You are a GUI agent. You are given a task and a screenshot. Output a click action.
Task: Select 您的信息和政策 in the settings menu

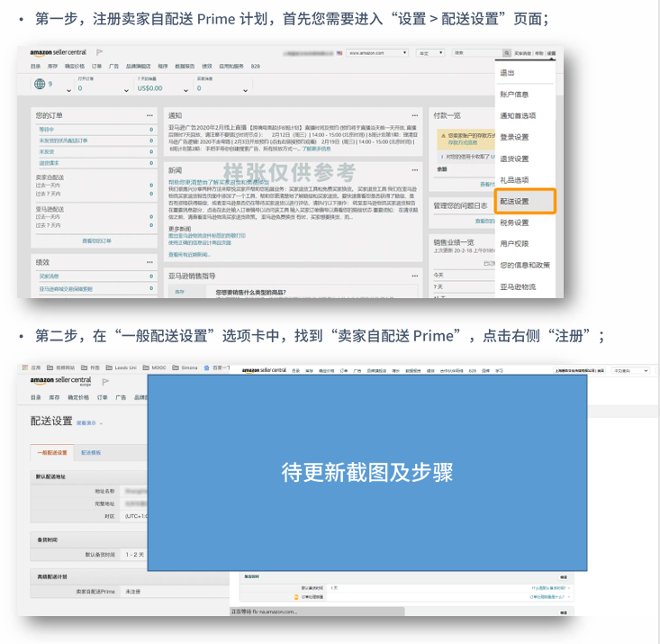click(525, 265)
